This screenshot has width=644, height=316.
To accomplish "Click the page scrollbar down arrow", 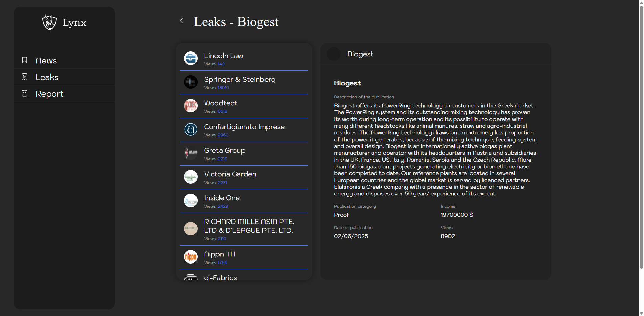I will click(641, 313).
